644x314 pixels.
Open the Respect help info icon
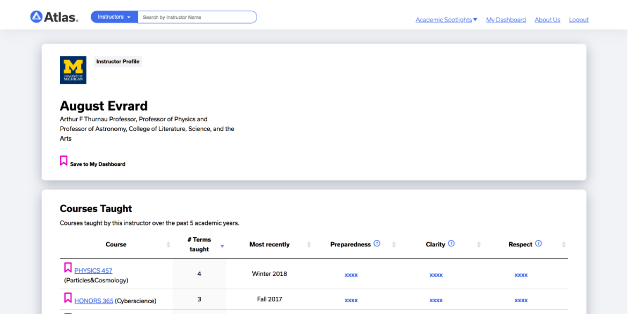point(538,243)
